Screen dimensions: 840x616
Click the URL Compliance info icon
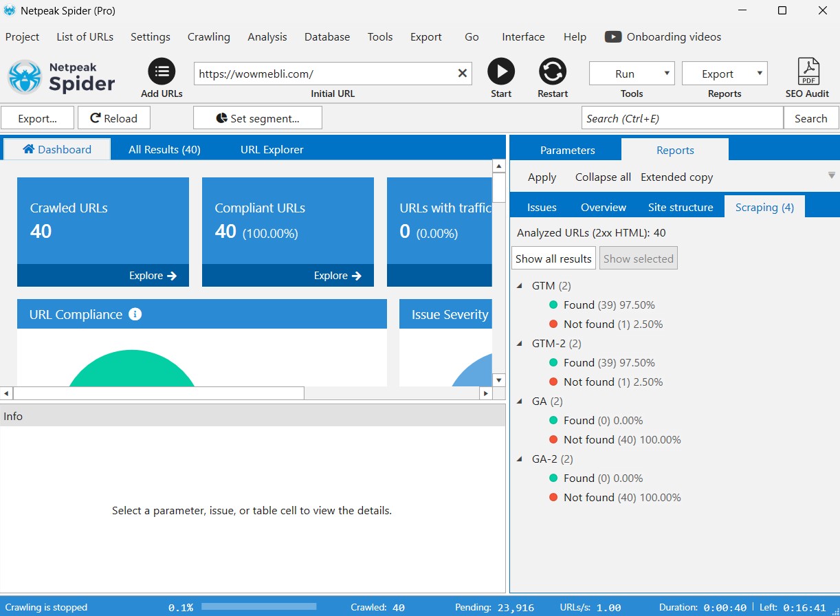tap(135, 314)
